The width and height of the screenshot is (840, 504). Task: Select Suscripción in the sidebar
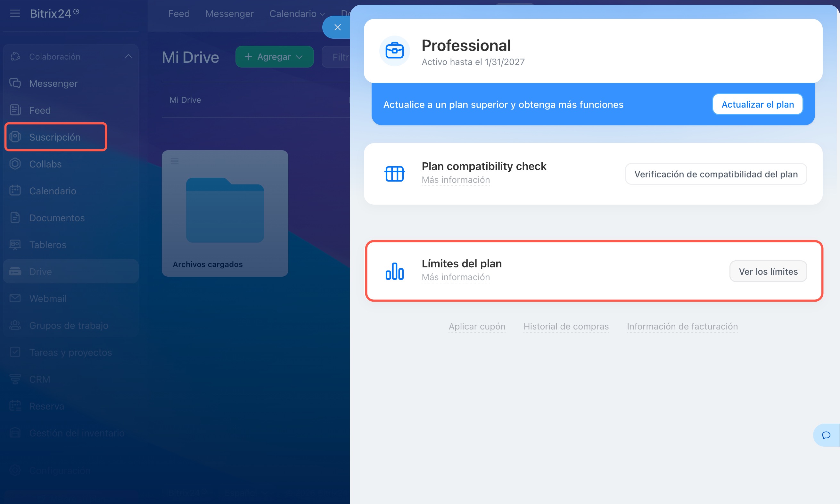pos(55,137)
